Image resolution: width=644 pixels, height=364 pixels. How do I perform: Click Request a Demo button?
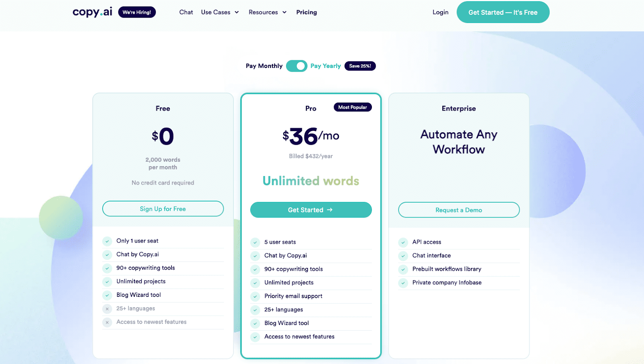459,210
